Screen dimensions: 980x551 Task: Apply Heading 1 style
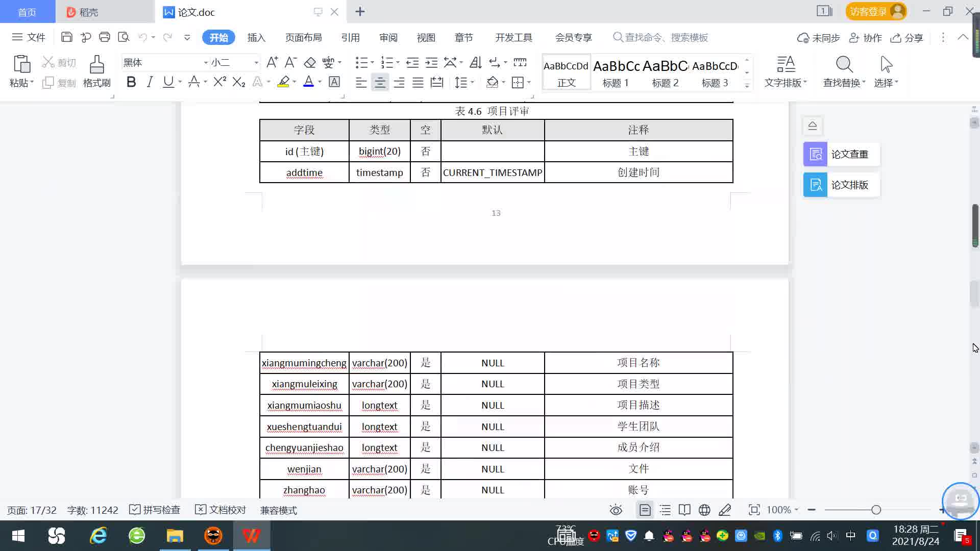[616, 72]
